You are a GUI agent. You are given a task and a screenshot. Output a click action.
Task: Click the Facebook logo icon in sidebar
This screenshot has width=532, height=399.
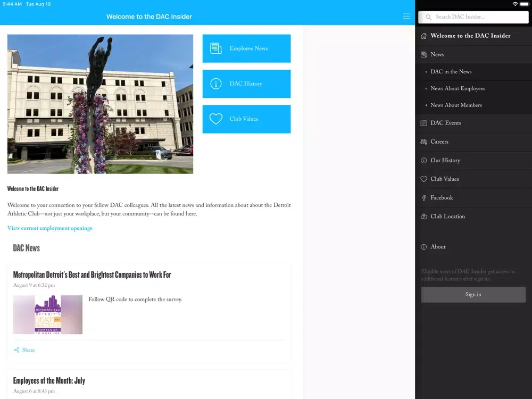coord(424,198)
